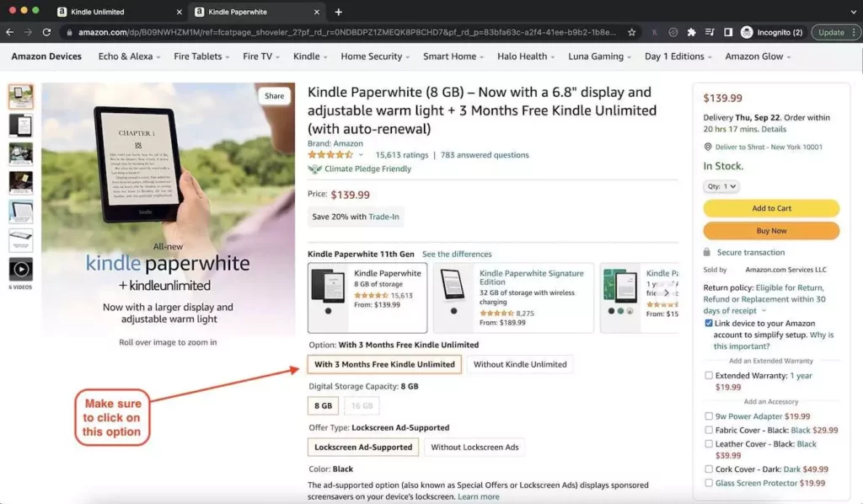Expand the Fire Tablets menu

point(201,56)
